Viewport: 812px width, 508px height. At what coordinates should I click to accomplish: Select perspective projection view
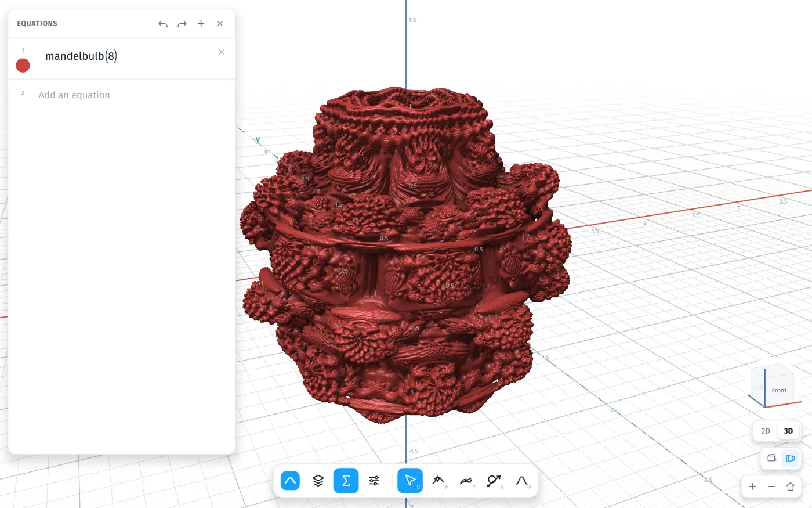(790, 458)
